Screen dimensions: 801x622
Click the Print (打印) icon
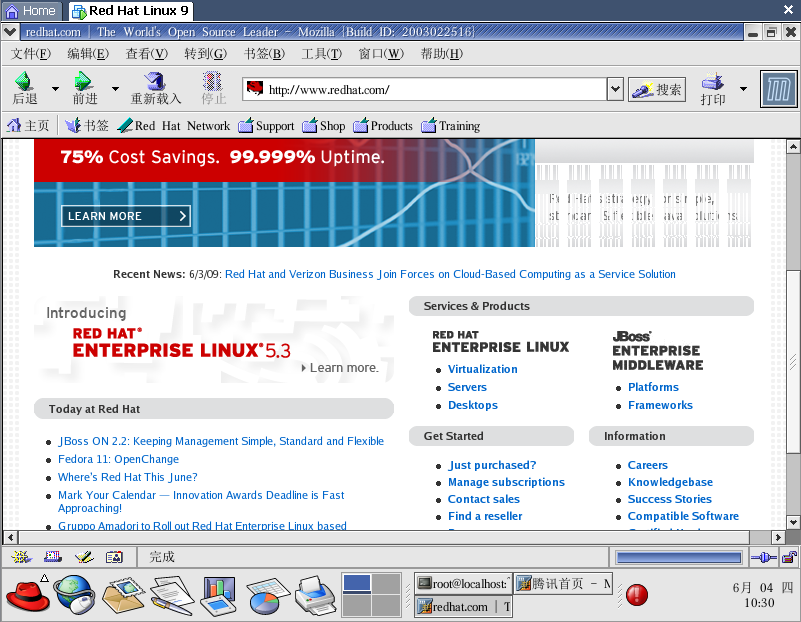(713, 88)
